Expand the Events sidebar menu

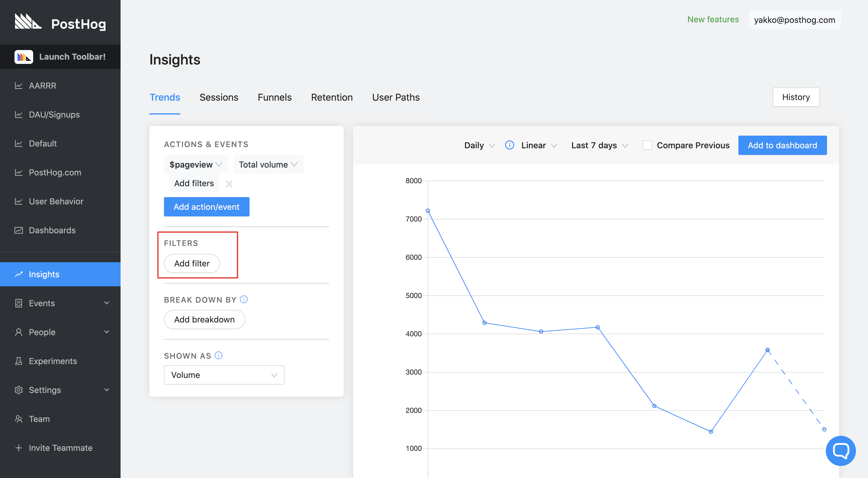coord(106,303)
